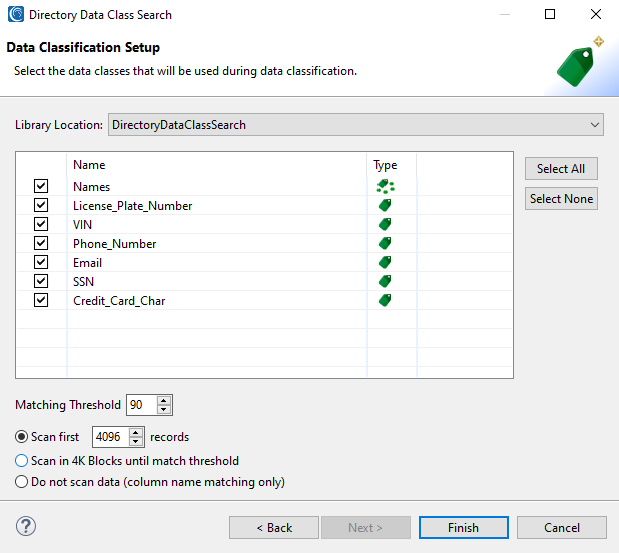This screenshot has width=619, height=553.
Task: Click the application icon in title bar
Action: (16, 14)
